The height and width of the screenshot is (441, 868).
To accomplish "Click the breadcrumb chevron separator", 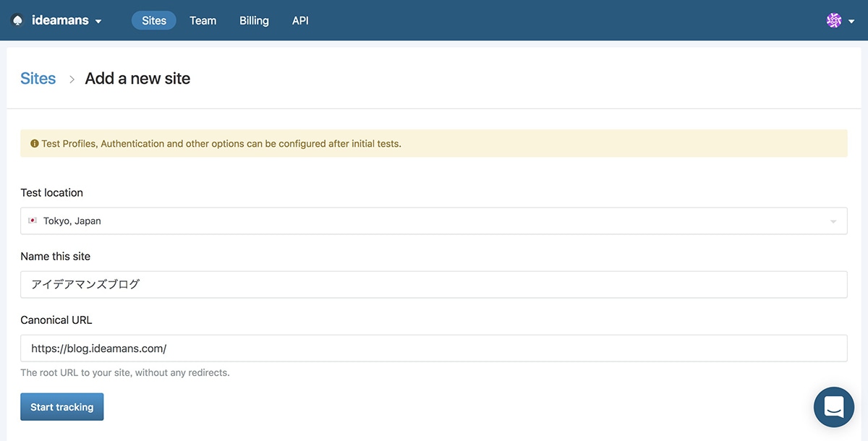I will [x=72, y=79].
